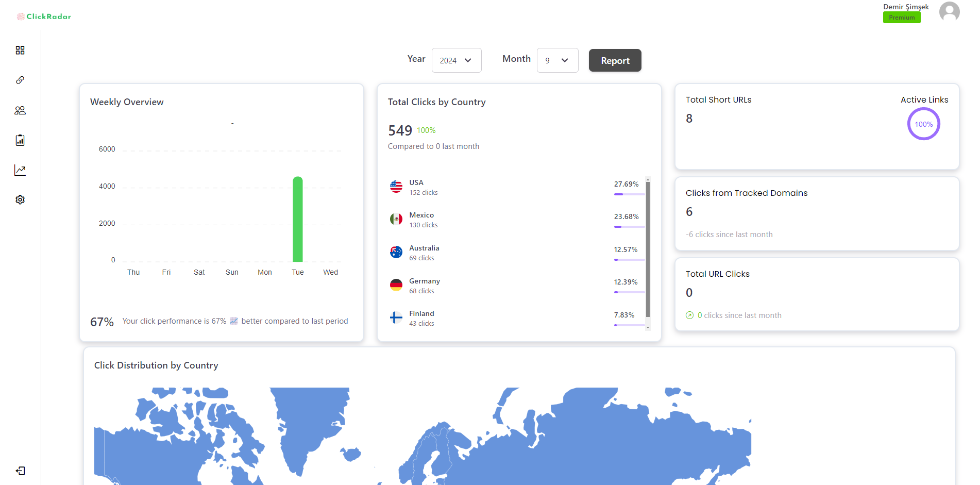The width and height of the screenshot is (980, 485).
Task: Click 'Compared to 0 last month' text
Action: coord(433,146)
